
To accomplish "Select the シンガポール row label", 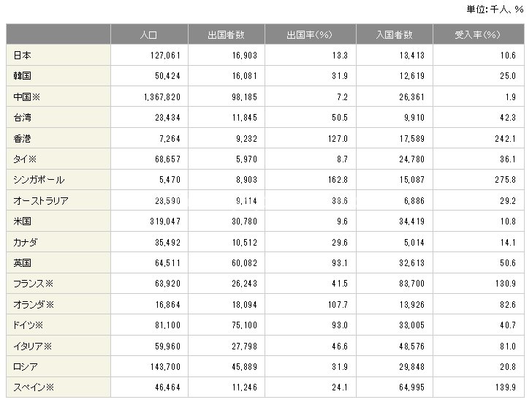I will [39, 180].
